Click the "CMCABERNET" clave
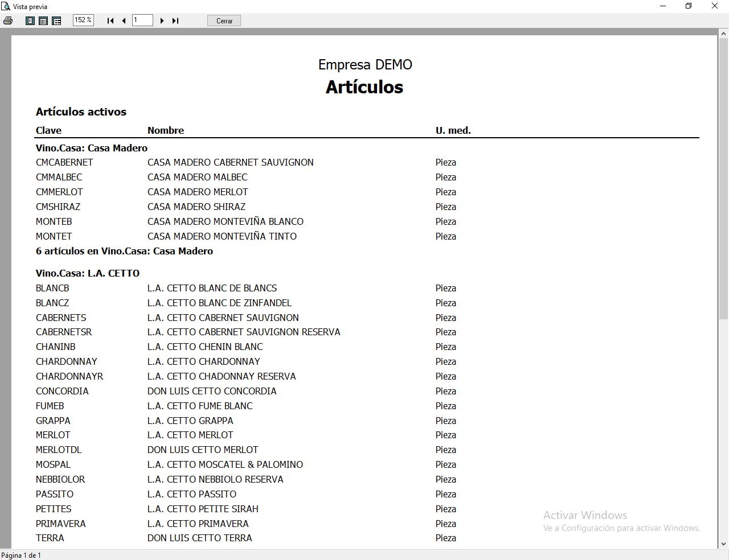Screen dimensions: 729x560 [x=64, y=162]
